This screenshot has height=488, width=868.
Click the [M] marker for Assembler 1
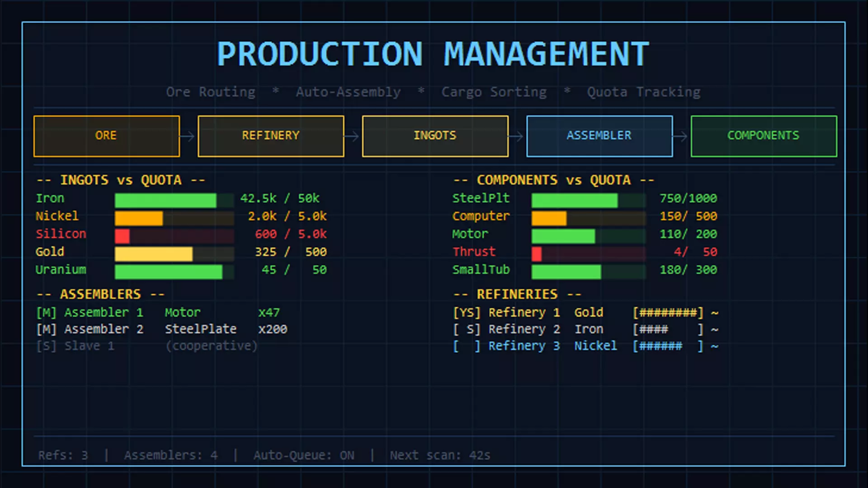pyautogui.click(x=46, y=313)
